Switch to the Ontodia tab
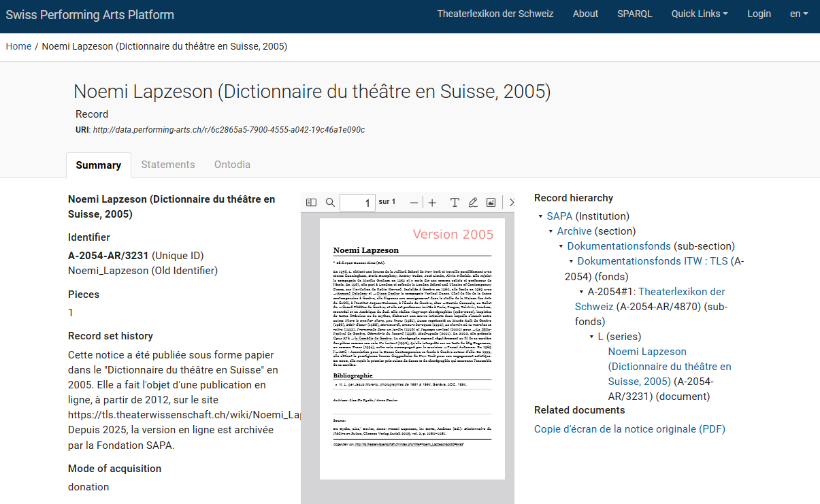 tap(232, 165)
